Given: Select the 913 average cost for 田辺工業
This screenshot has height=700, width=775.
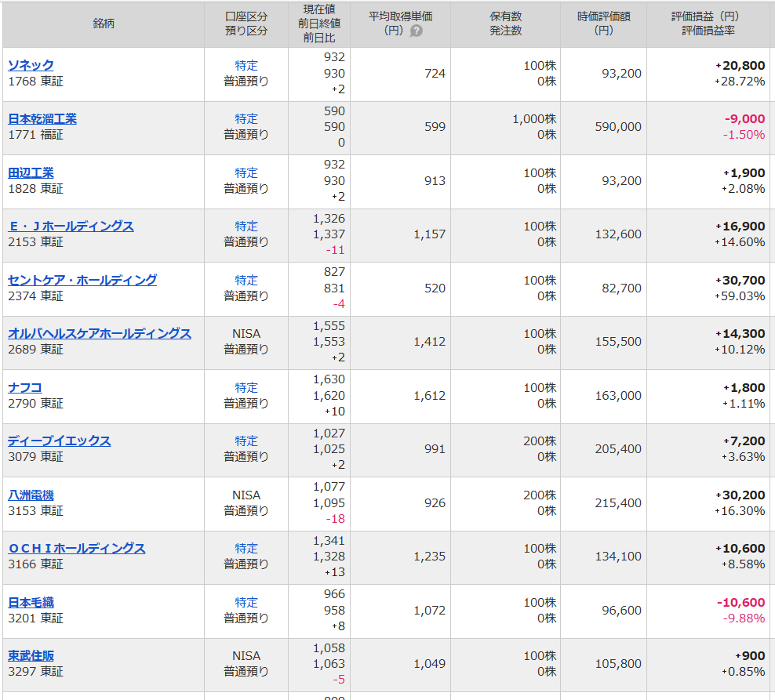Looking at the screenshot, I should [435, 181].
